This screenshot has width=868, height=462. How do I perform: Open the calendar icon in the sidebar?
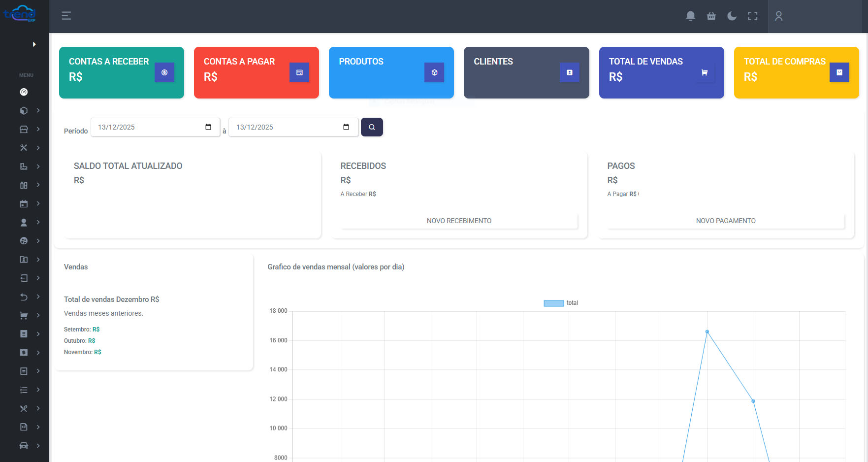[x=23, y=203]
